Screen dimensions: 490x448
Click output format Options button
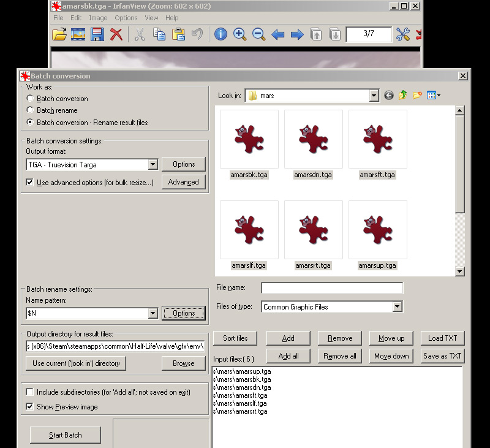pos(184,164)
